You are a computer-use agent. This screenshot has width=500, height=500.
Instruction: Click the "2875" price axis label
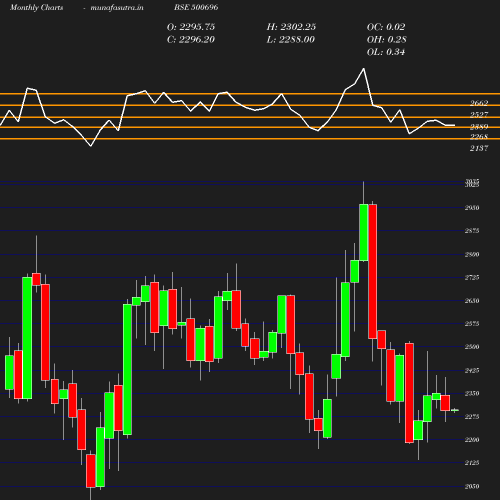(x=472, y=231)
